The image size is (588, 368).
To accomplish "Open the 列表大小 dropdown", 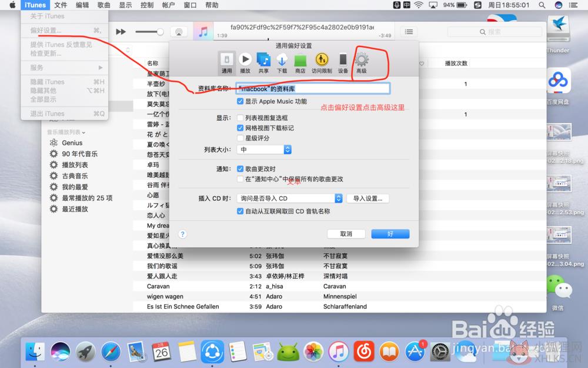I will pos(264,150).
